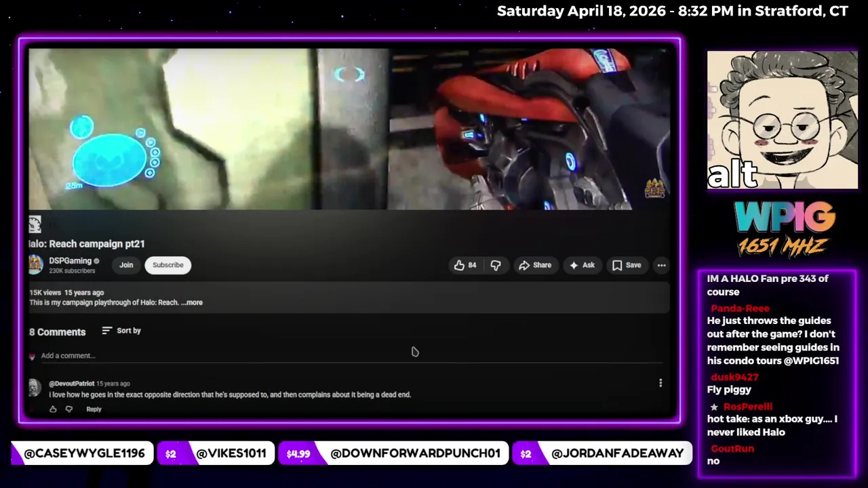Screen dimensions: 868x488
Task: Click the cartoon avatar labeled alt
Action: click(x=783, y=120)
